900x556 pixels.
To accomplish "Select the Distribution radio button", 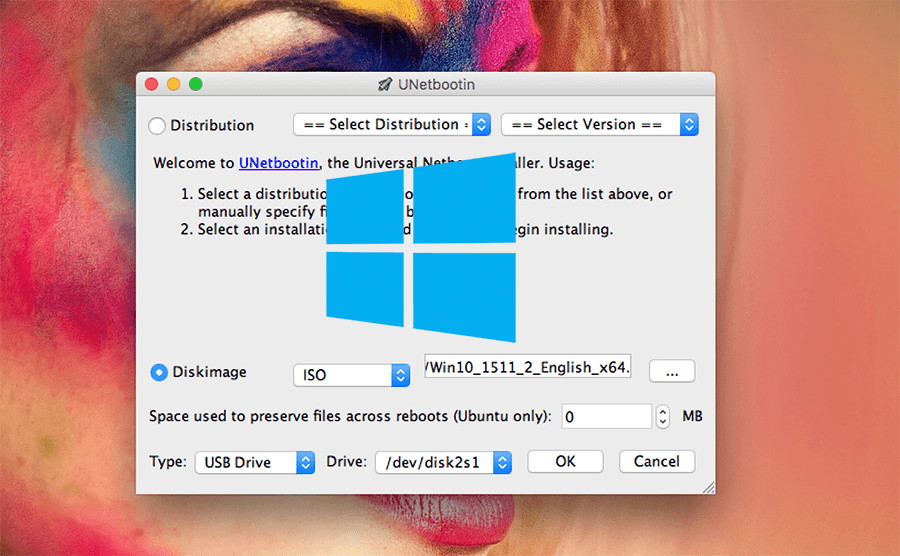I will coord(157,126).
